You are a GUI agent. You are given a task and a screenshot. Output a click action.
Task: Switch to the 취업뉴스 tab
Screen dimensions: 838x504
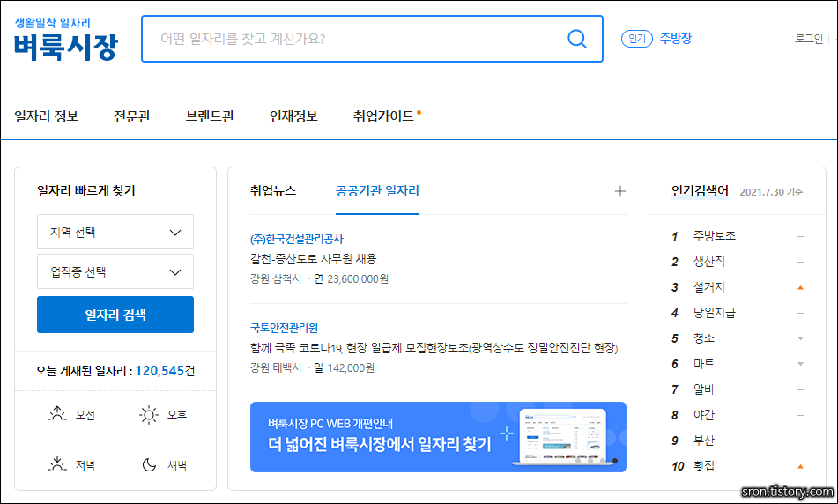(x=272, y=191)
